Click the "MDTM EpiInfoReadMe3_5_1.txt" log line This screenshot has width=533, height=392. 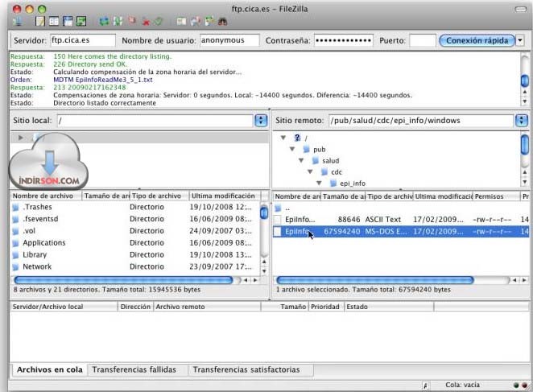coord(103,80)
